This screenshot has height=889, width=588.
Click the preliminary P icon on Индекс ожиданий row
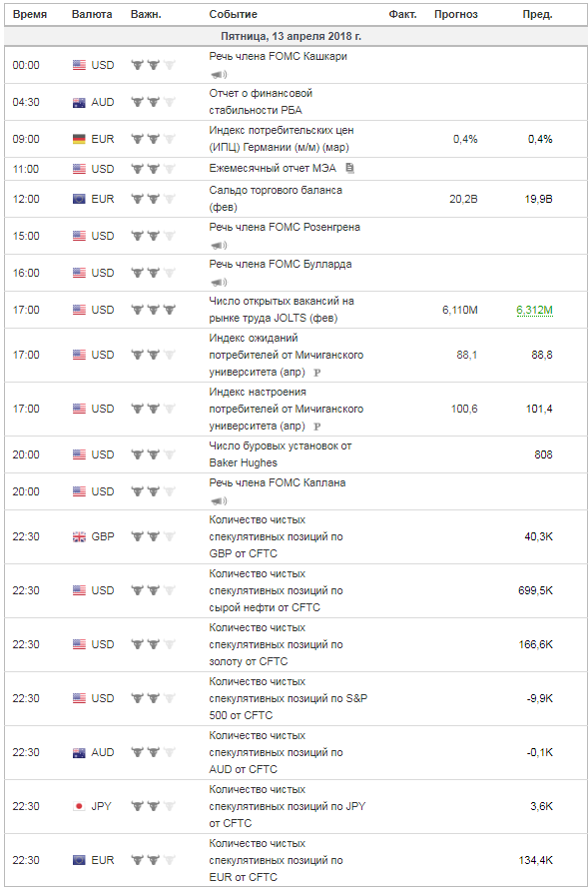(x=316, y=373)
